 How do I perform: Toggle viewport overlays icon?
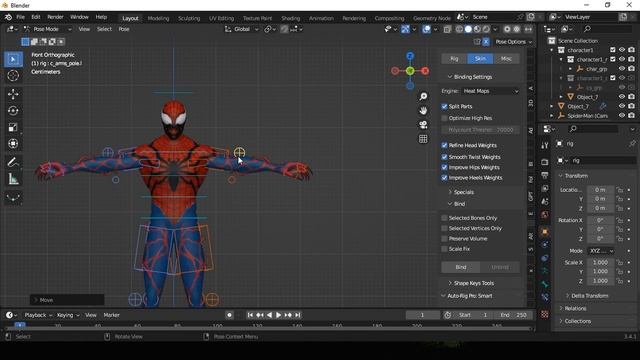tap(426, 29)
